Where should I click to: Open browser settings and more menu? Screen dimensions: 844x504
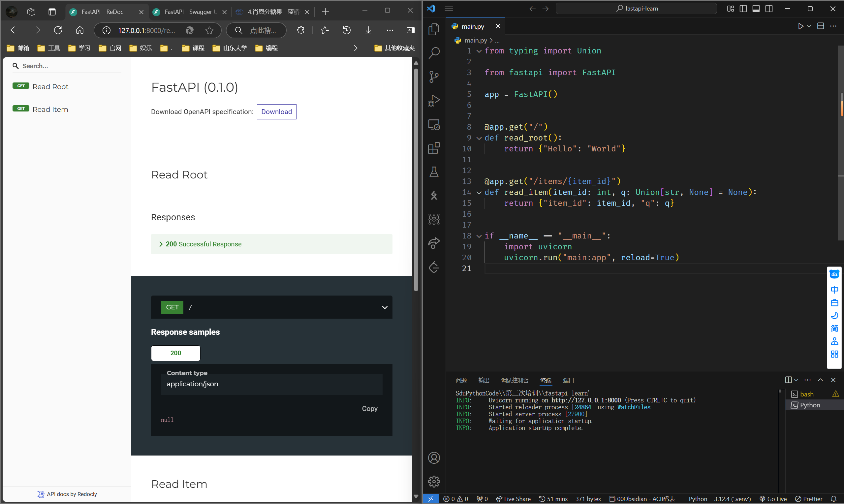coord(390,30)
